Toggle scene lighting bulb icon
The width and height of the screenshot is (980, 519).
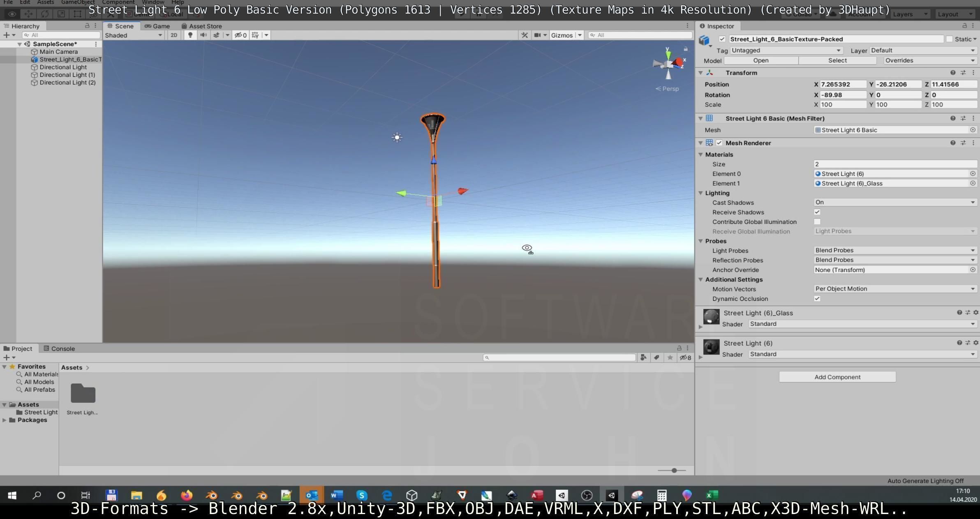click(190, 35)
